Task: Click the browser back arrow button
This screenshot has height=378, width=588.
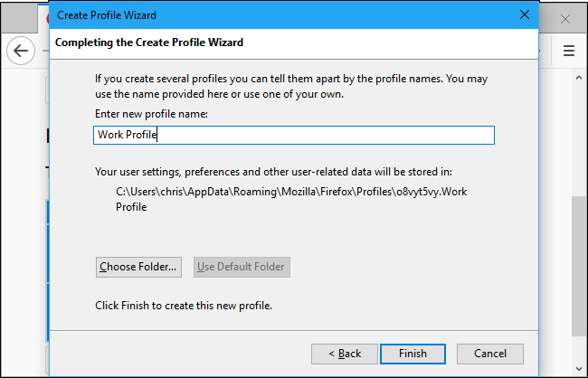Action: 20,52
